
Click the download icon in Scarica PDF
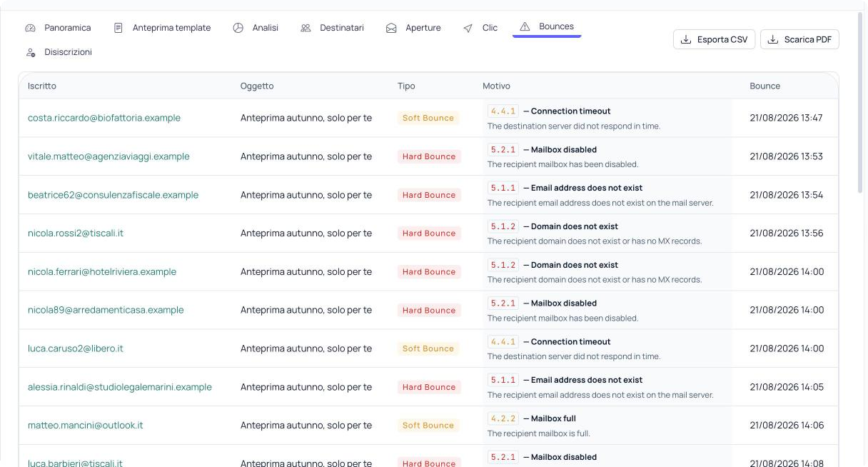pos(773,39)
